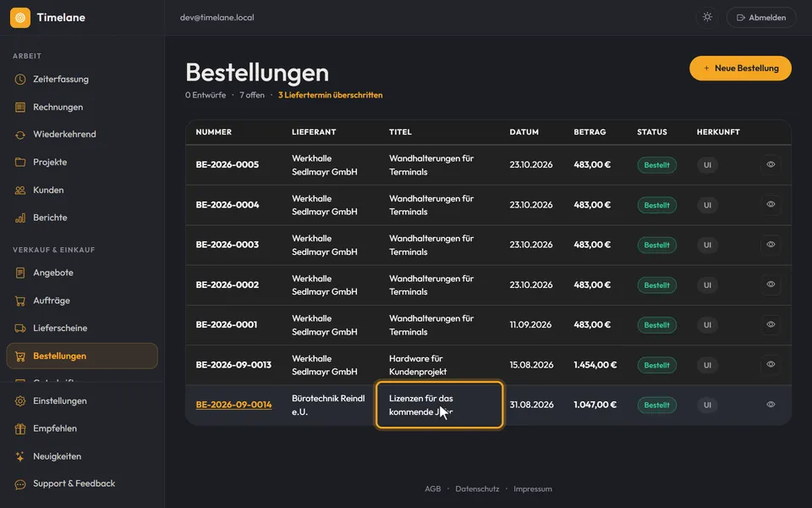This screenshot has height=508, width=812.
Task: Click the Bestellt status badge for BE-2026-0005
Action: click(656, 165)
